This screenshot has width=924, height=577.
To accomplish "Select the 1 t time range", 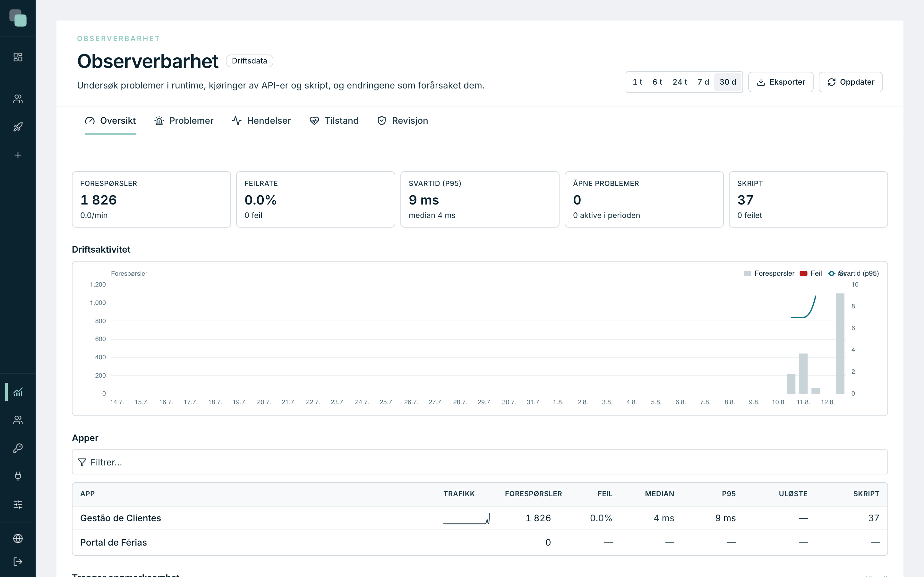I will 637,82.
